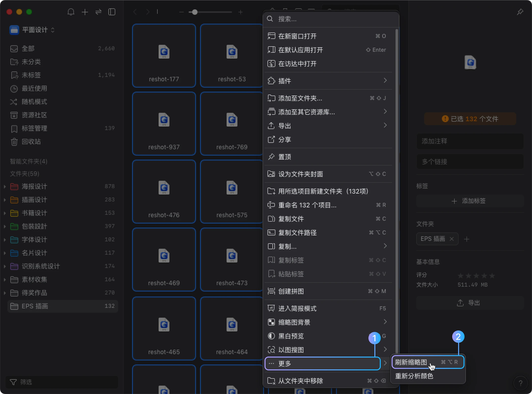Click the 添加标签 button
Viewport: 532px width, 394px height.
pos(470,201)
